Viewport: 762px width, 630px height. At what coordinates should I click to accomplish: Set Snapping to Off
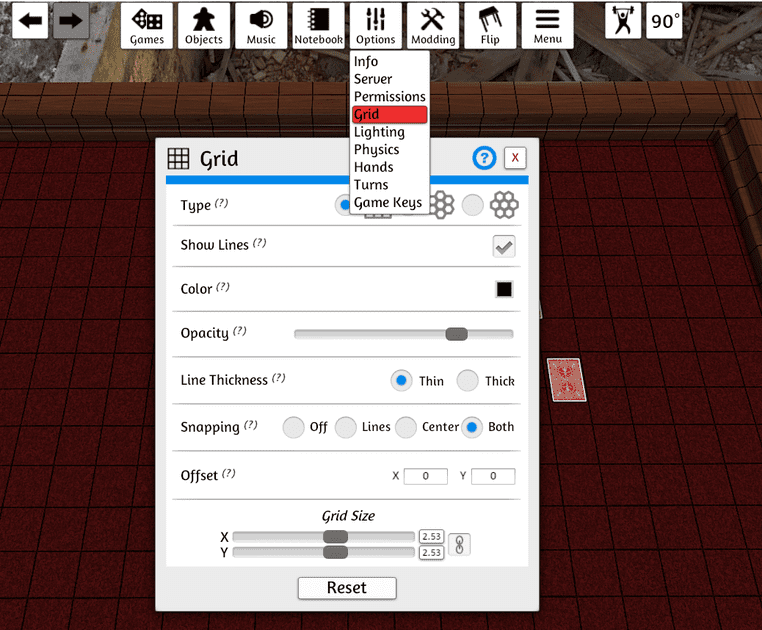click(294, 427)
